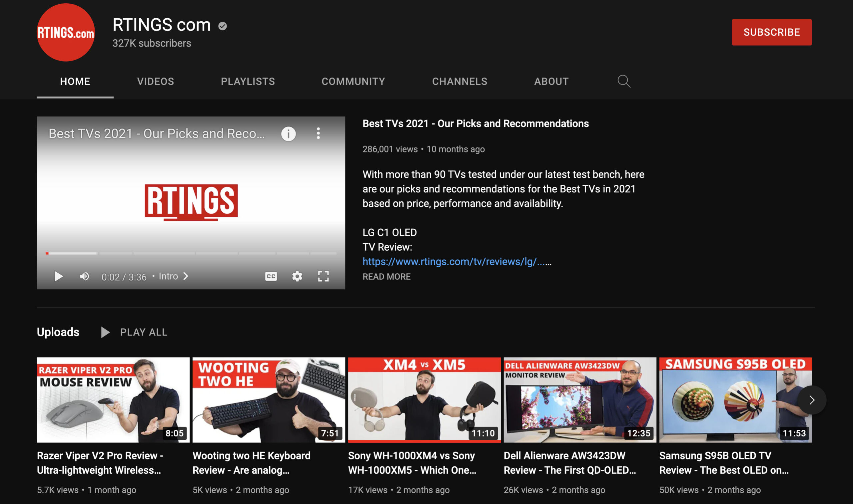
Task: Click the RTINGS.com channel avatar
Action: [66, 33]
